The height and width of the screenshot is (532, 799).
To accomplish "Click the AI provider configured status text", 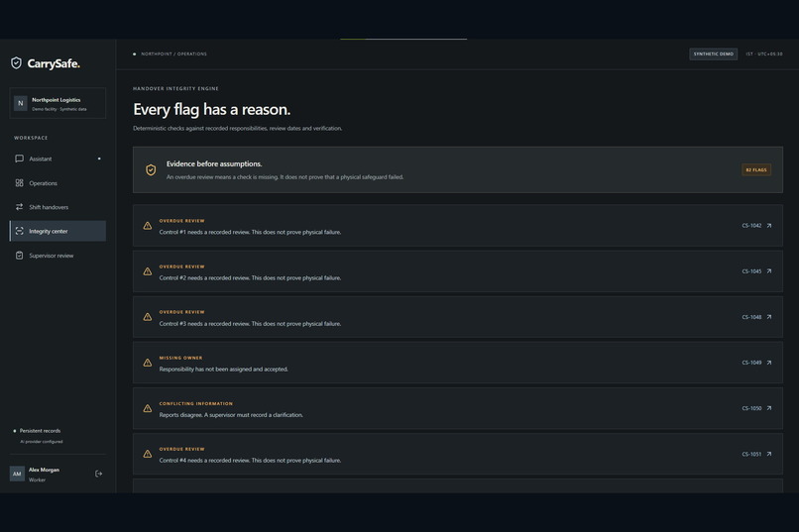I will click(42, 442).
